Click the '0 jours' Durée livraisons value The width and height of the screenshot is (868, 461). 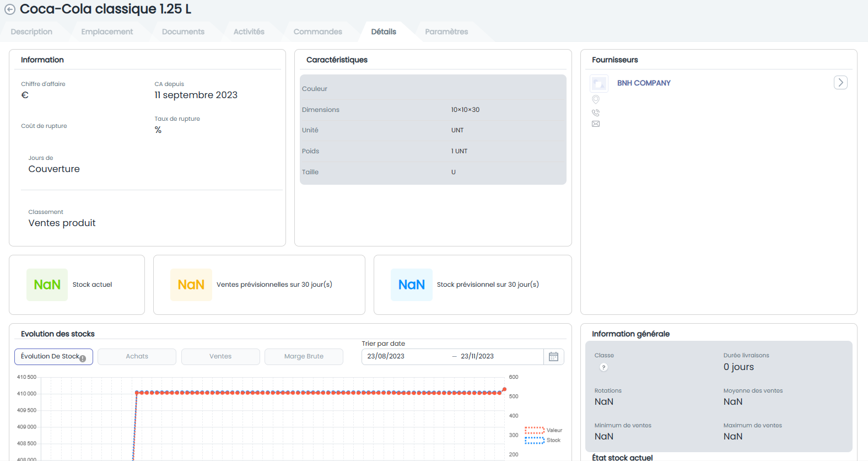[x=738, y=367]
